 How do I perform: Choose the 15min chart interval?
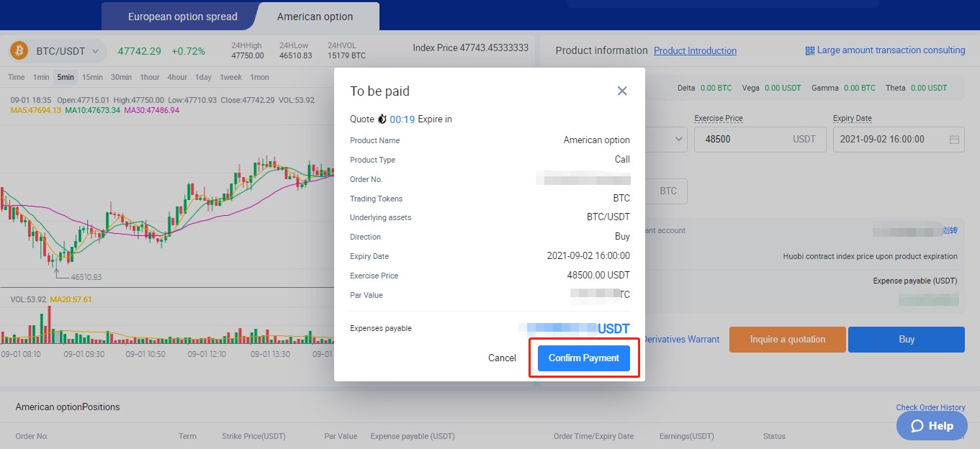(x=92, y=77)
